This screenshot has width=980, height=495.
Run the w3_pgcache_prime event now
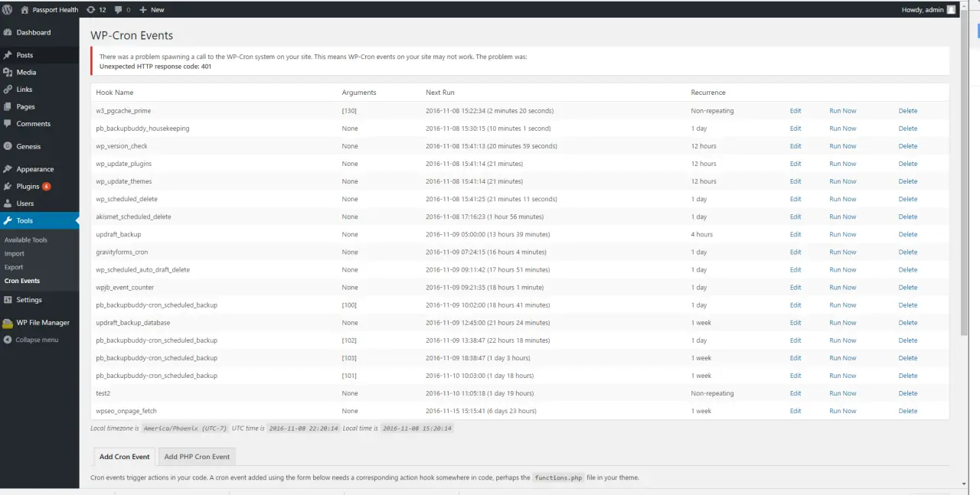pyautogui.click(x=842, y=111)
